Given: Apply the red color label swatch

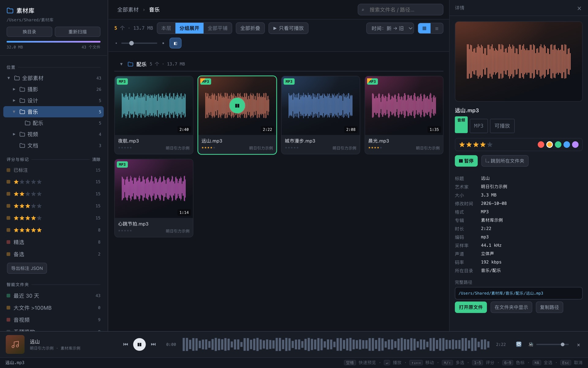Looking at the screenshot, I should pyautogui.click(x=541, y=145).
